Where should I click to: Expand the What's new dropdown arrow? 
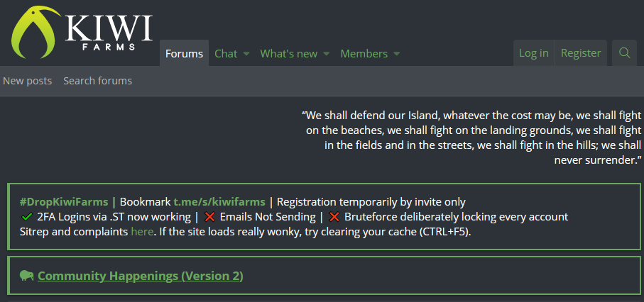pos(327,54)
